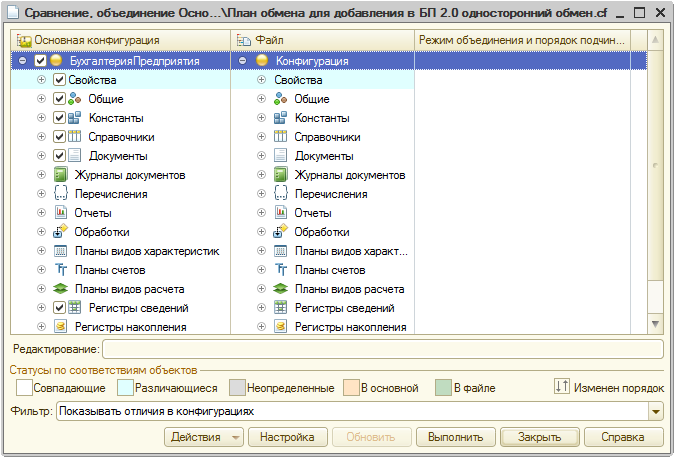Click Планы счетов icon in the Файл column

280,270
